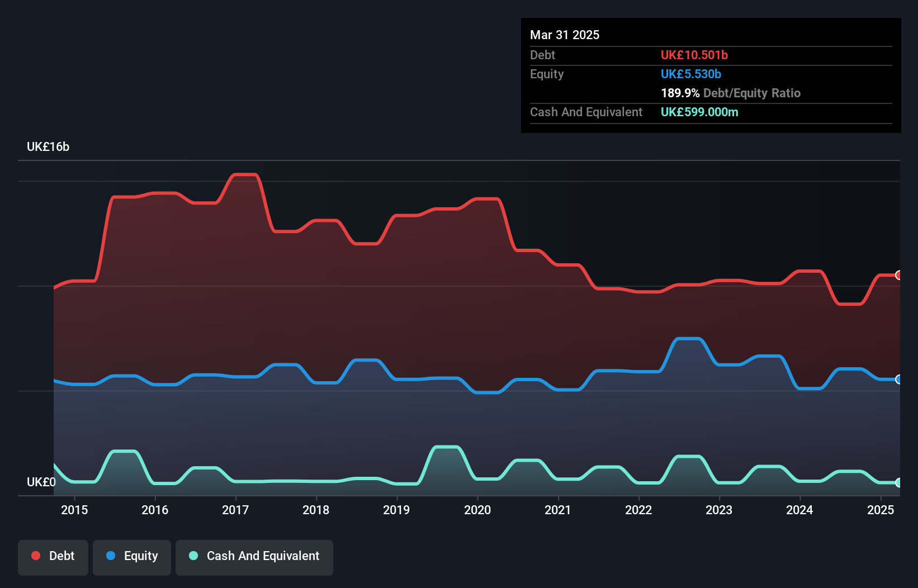Click the Cash endpoint marker at Mar 2025
The height and width of the screenshot is (588, 918).
[899, 482]
